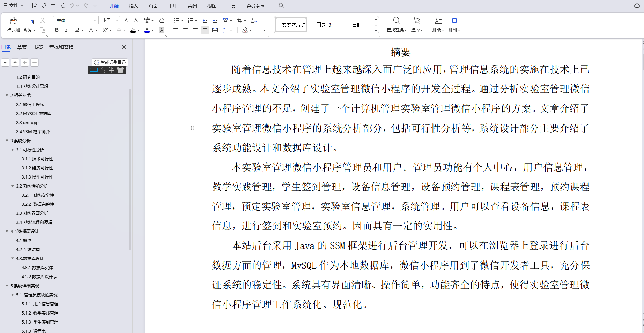Click the plus heading level button in outline pane
The height and width of the screenshot is (333, 644).
click(x=25, y=62)
